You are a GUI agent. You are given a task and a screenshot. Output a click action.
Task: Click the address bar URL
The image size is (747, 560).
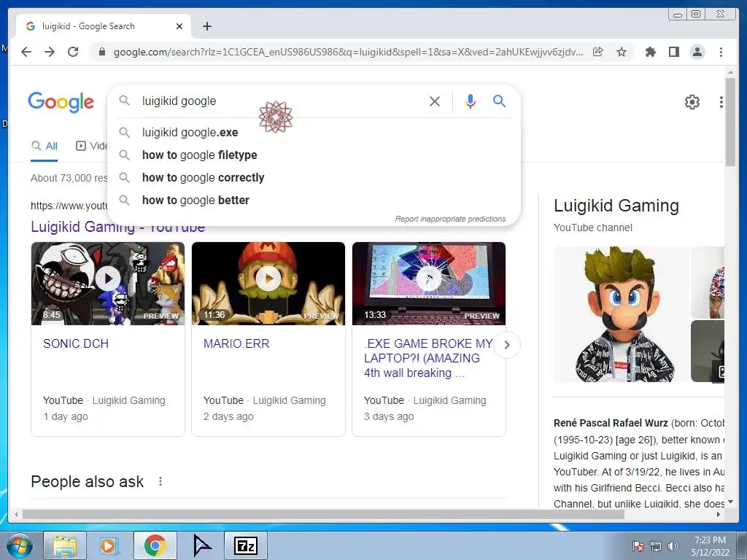(348, 52)
